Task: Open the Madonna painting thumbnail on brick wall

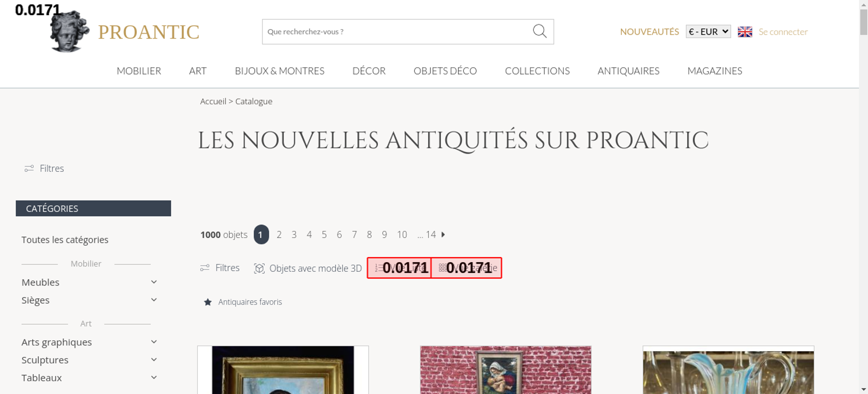Action: (x=506, y=370)
